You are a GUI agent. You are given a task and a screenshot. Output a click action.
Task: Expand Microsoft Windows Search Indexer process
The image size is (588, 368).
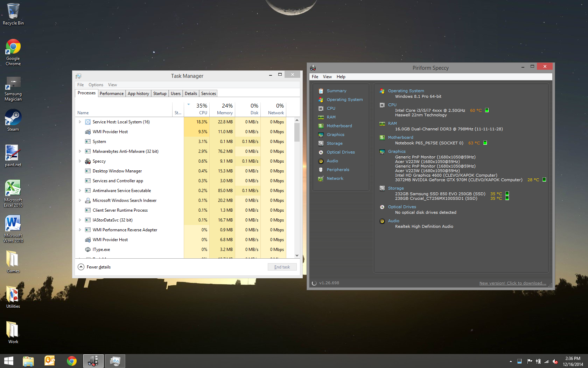coord(80,200)
